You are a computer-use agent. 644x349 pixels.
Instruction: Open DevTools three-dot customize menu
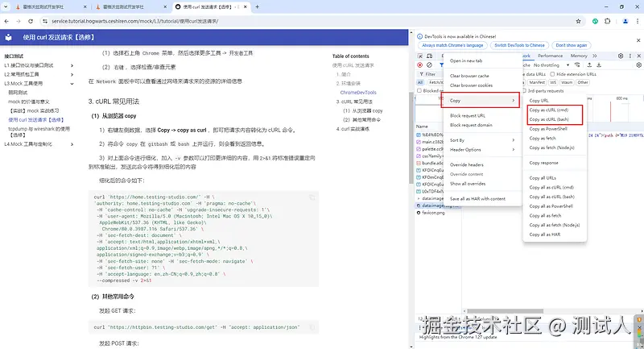coord(630,56)
